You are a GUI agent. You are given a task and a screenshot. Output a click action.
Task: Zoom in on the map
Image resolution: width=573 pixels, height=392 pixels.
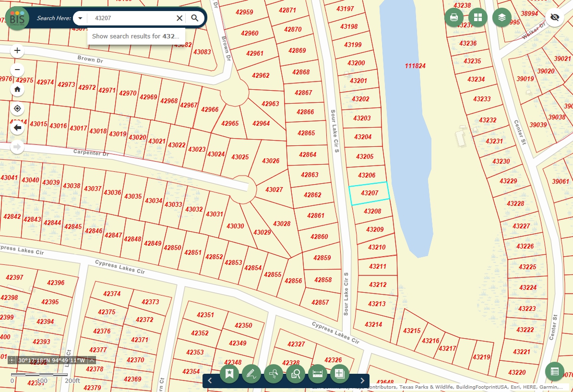coord(17,50)
